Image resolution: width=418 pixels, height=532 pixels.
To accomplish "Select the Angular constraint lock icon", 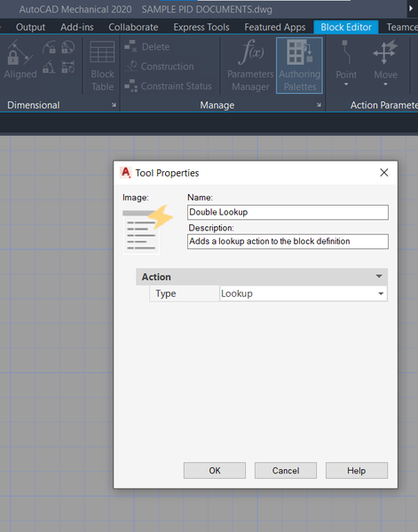I will 49,66.
